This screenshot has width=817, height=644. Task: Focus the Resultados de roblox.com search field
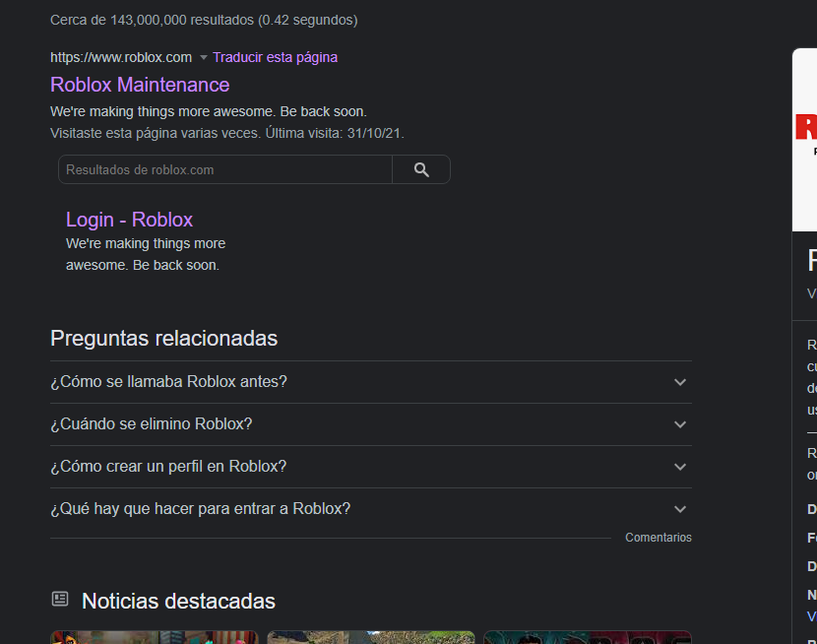(x=225, y=169)
